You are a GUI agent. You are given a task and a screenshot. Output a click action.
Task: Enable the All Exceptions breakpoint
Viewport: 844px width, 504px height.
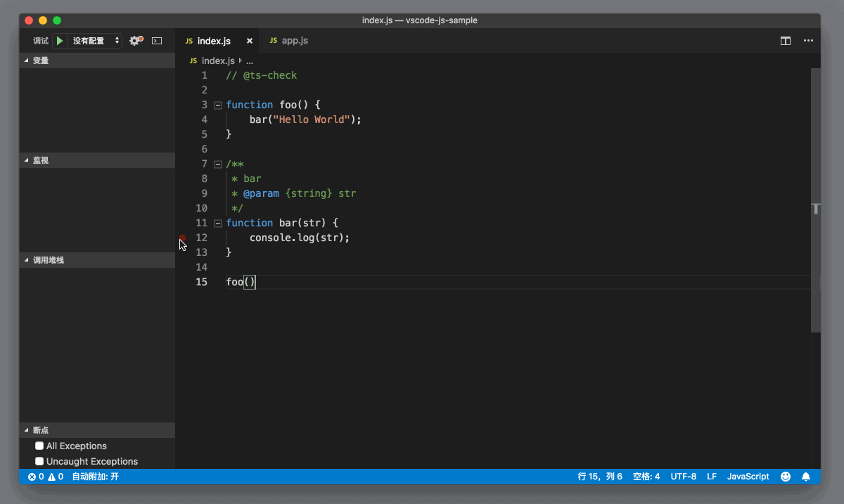pyautogui.click(x=39, y=446)
